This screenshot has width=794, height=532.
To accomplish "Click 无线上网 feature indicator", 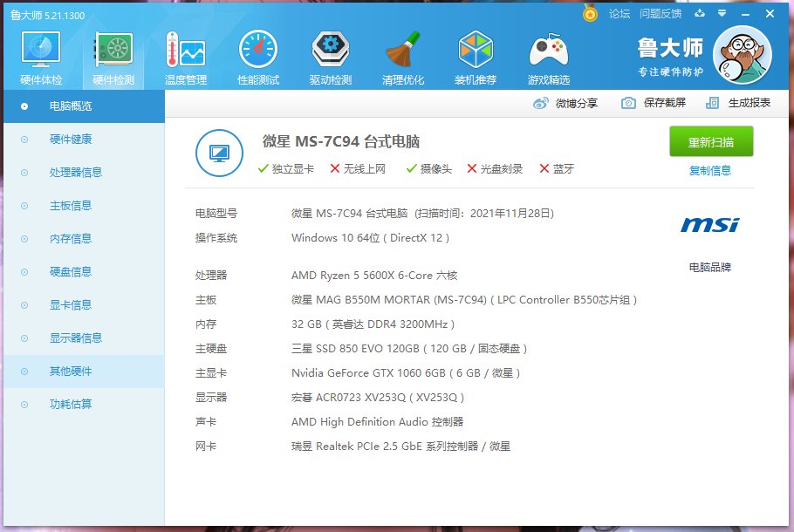I will pyautogui.click(x=358, y=168).
